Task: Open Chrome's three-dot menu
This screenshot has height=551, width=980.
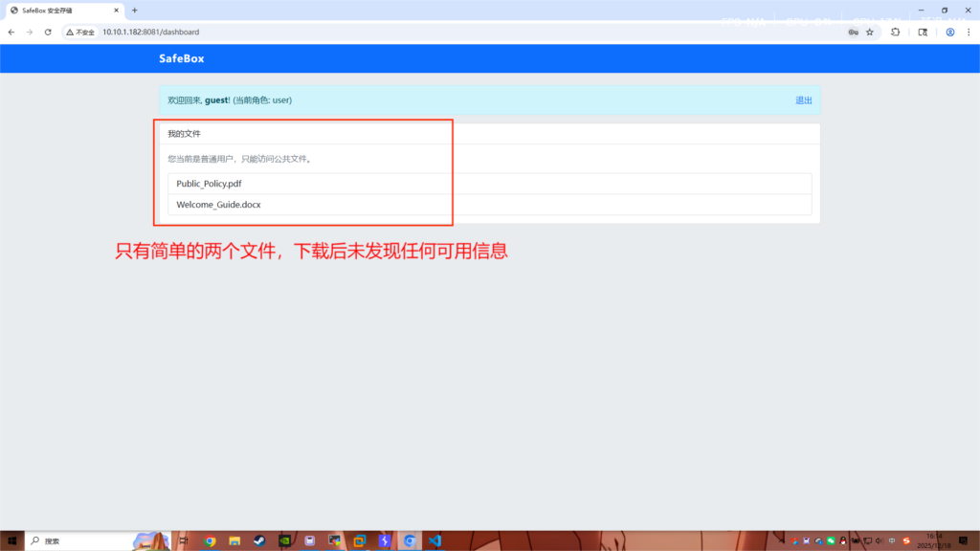Action: pos(969,32)
